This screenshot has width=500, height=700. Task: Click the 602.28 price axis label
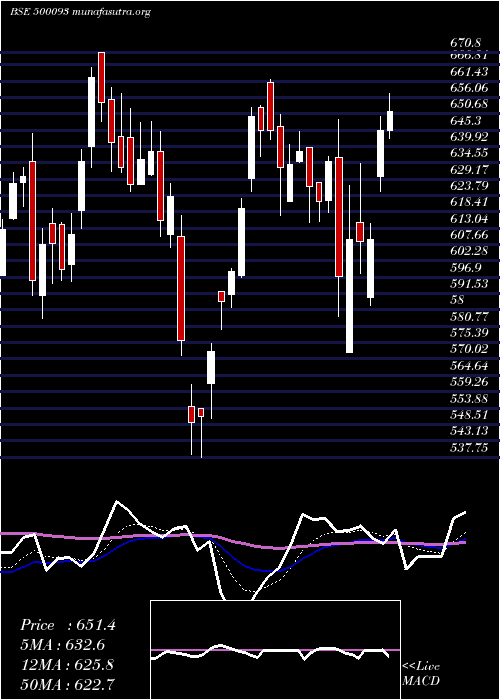point(469,251)
